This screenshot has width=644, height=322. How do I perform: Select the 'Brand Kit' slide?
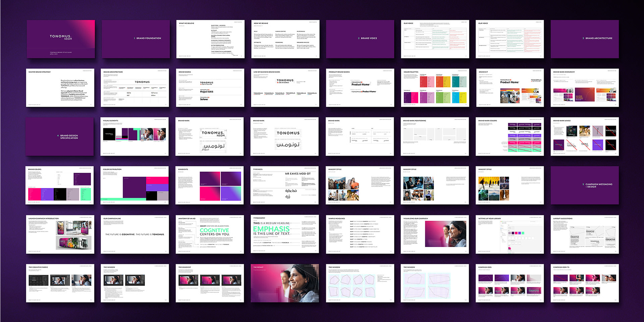tap(510, 88)
